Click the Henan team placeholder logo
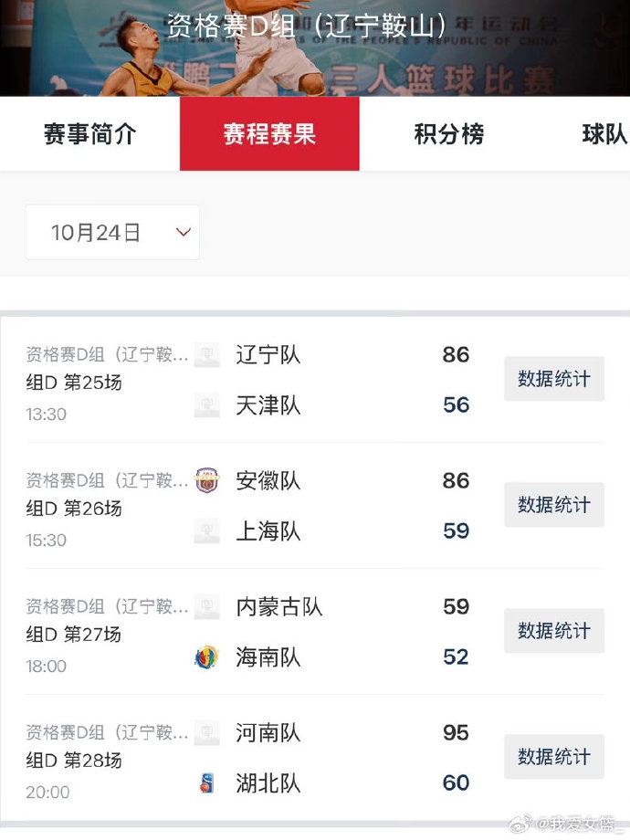The image size is (630, 840). tap(206, 732)
